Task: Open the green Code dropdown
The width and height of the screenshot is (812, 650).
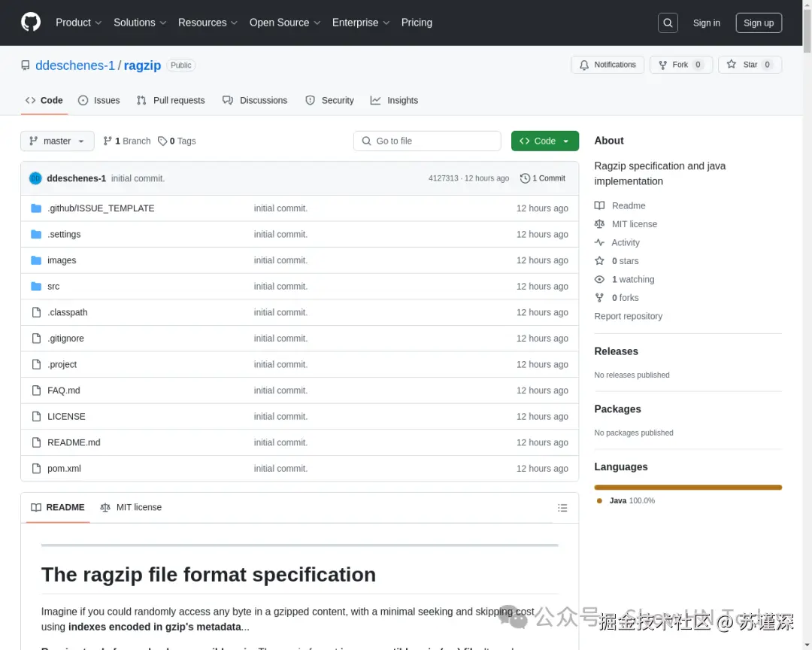Action: pyautogui.click(x=545, y=141)
